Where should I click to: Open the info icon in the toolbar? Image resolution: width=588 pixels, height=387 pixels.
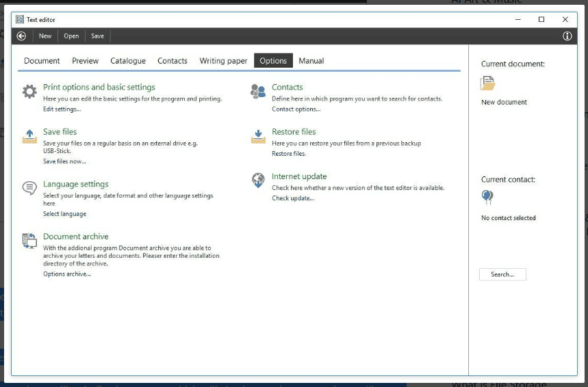click(567, 36)
